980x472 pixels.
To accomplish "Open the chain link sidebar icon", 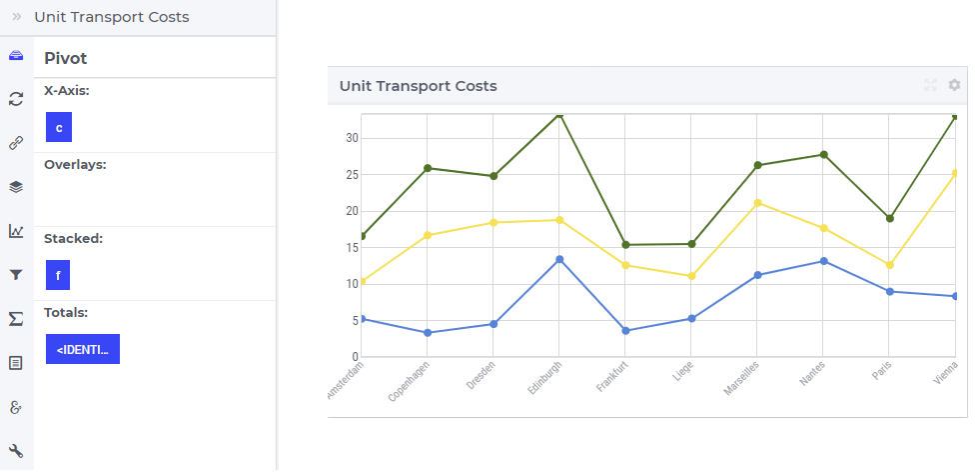I will (16, 143).
